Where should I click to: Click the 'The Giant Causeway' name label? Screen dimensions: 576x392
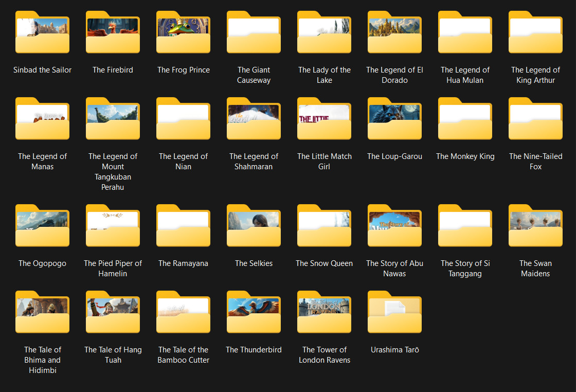[x=254, y=75]
